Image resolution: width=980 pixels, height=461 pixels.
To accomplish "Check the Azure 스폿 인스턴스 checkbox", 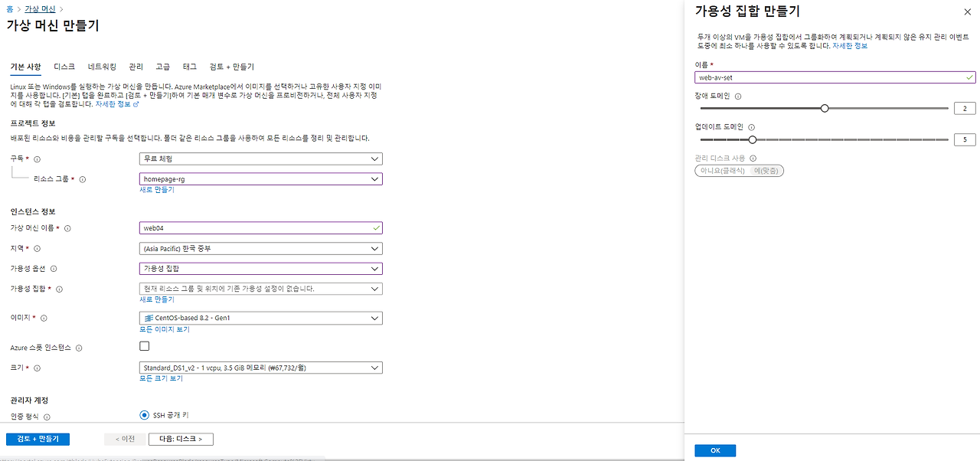I will click(x=145, y=346).
